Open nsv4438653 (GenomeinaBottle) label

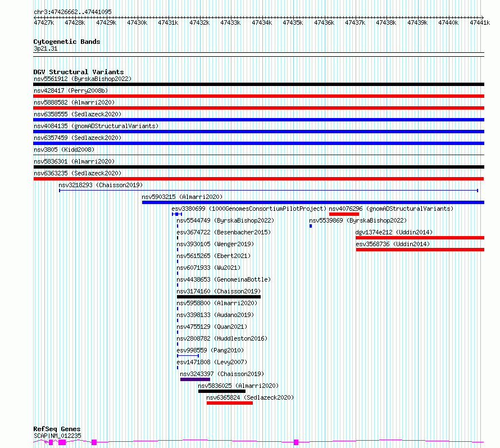(x=224, y=279)
